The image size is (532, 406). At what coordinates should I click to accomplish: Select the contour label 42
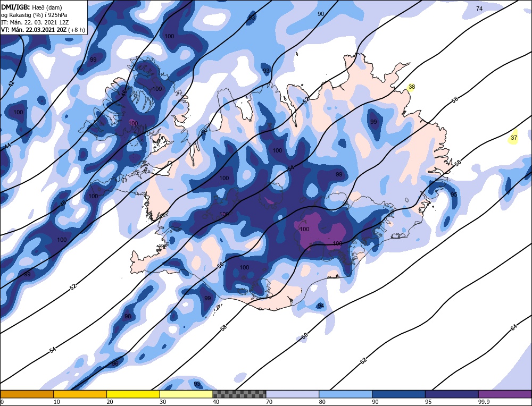(x=11, y=85)
